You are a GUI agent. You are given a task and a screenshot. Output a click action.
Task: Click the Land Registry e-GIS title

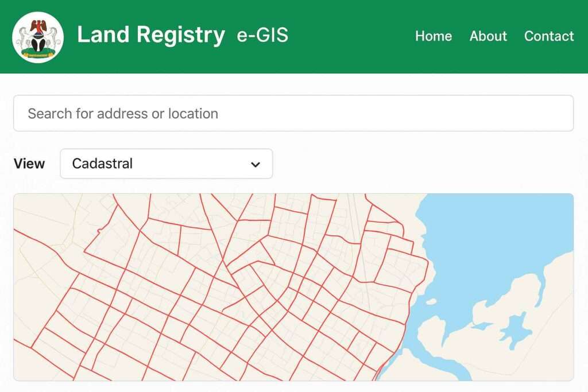[184, 36]
